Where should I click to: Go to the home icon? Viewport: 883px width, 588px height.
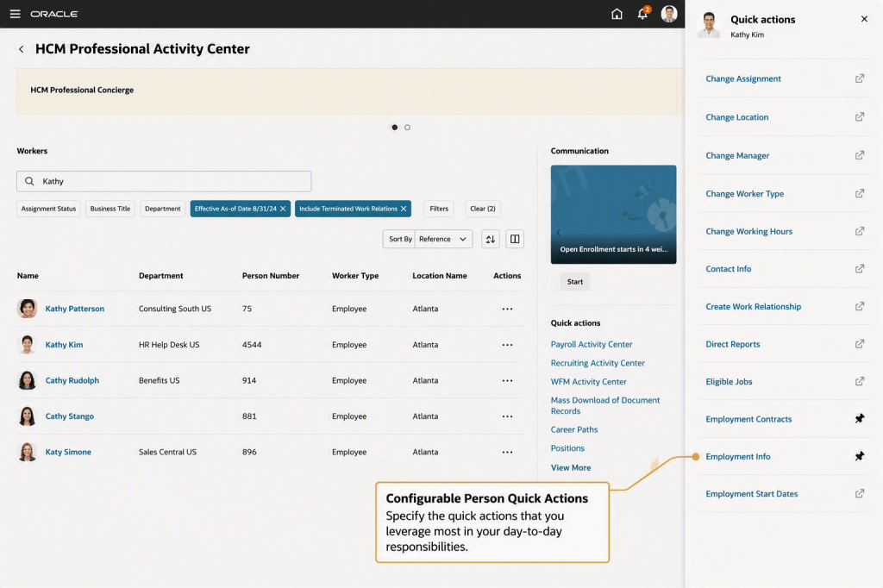click(617, 14)
